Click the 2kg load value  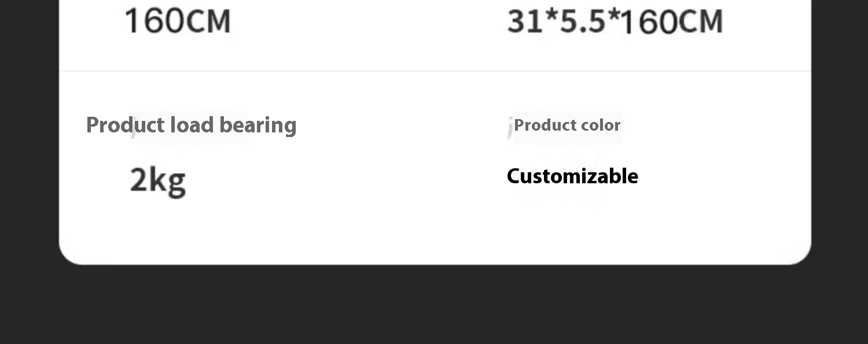tap(158, 180)
